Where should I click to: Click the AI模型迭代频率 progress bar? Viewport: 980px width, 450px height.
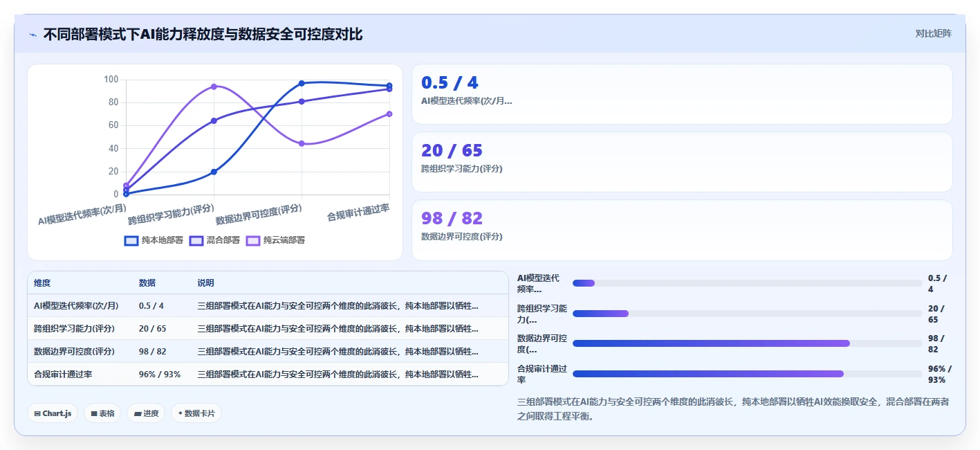[748, 283]
